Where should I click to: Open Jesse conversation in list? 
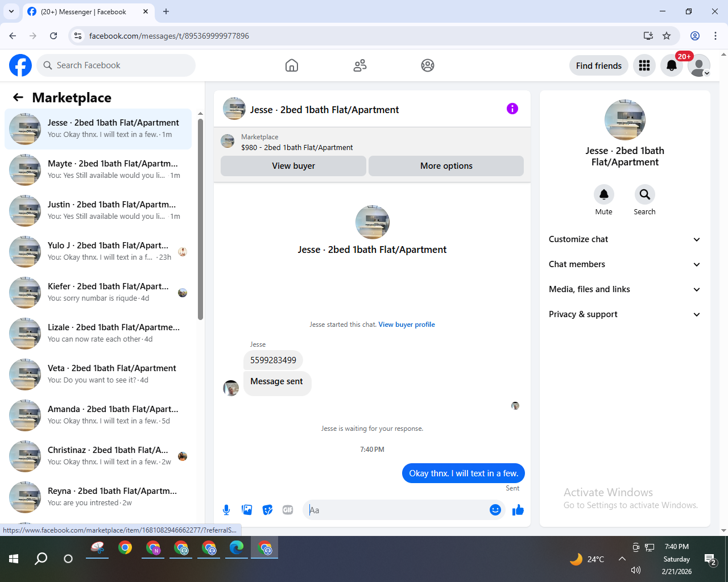tap(98, 129)
